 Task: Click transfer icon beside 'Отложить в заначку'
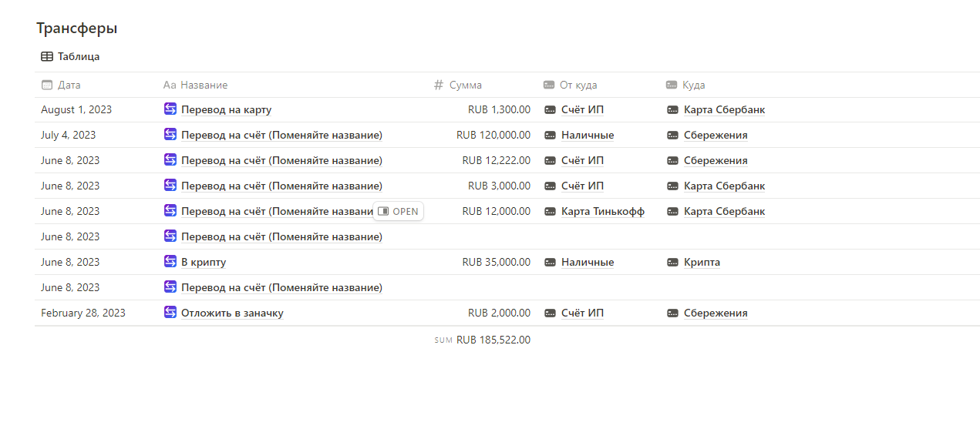(x=170, y=313)
